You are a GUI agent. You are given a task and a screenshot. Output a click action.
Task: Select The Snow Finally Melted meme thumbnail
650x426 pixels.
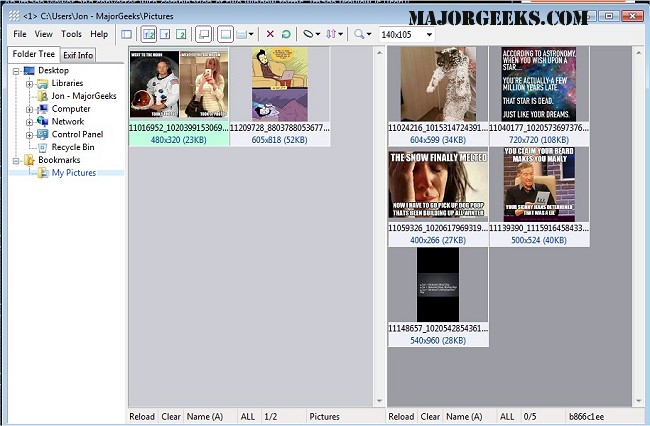point(438,184)
